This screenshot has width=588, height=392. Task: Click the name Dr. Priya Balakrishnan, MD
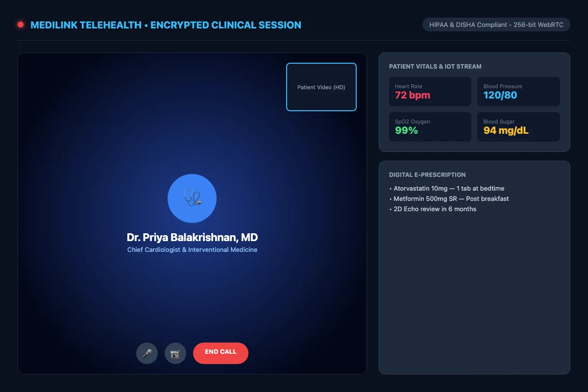(x=192, y=238)
